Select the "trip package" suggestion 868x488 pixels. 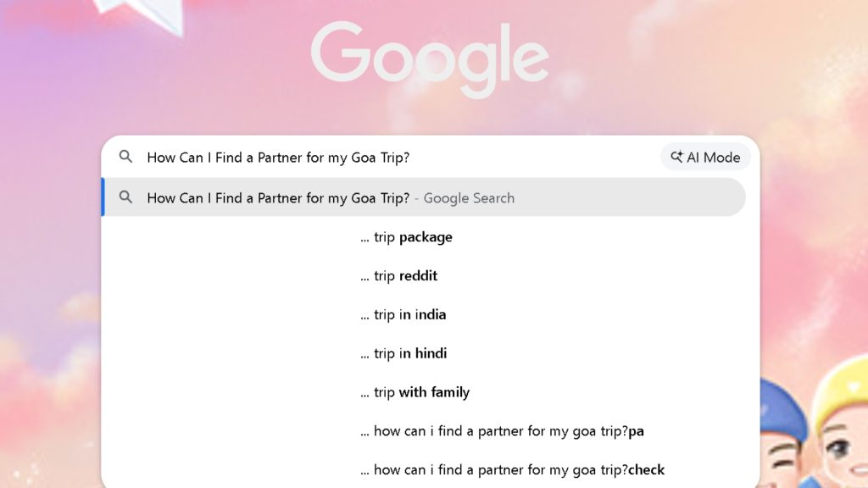pyautogui.click(x=407, y=236)
